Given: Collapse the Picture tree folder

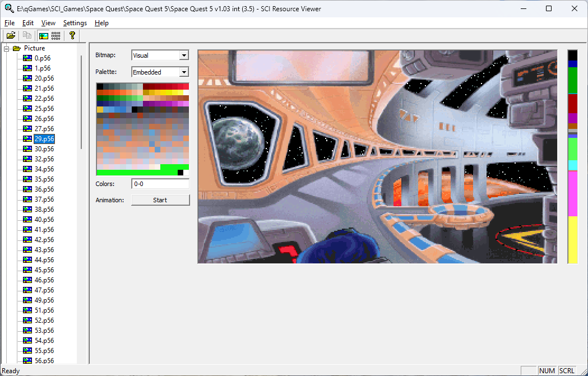Looking at the screenshot, I should 6,48.
